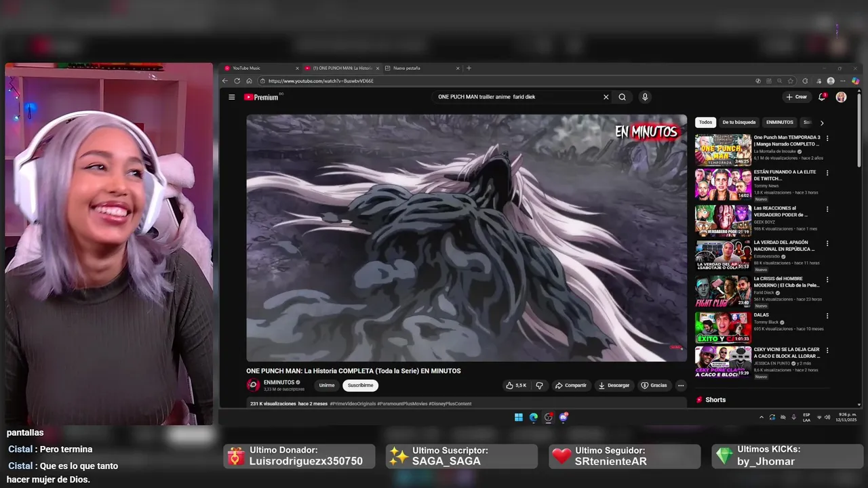This screenshot has height=488, width=868.
Task: Open the browser home page button
Action: point(249,81)
